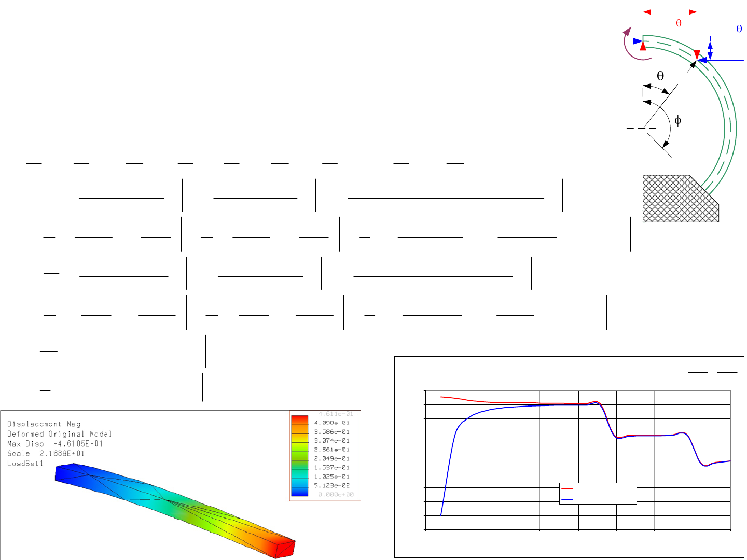Click the "Max Disp +4.6105E-01" line

pyautogui.click(x=55, y=444)
